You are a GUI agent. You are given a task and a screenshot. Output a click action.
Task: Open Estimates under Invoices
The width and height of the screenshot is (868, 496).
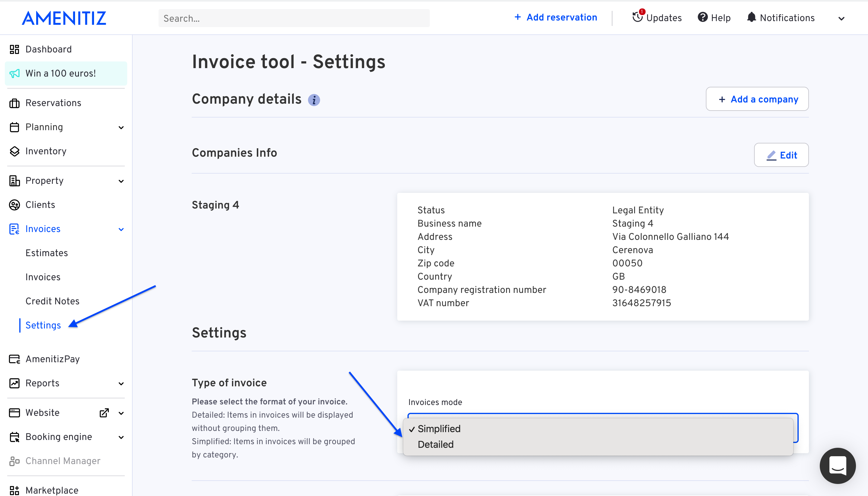(47, 253)
